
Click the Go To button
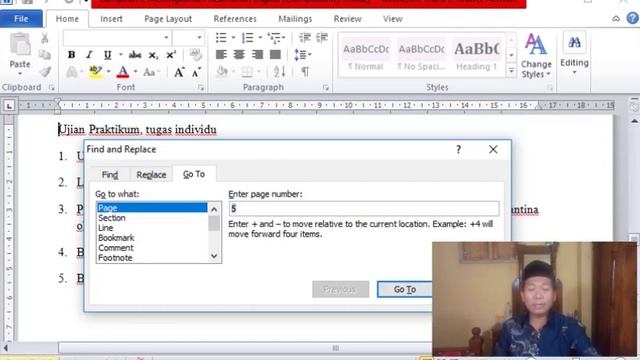click(405, 289)
